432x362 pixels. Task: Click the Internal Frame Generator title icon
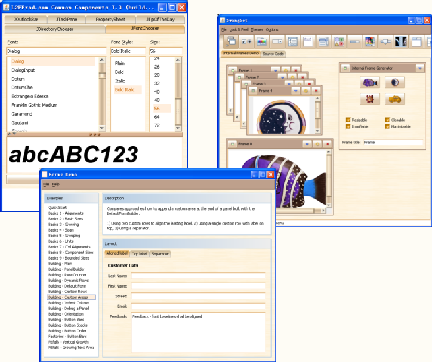pyautogui.click(x=345, y=68)
